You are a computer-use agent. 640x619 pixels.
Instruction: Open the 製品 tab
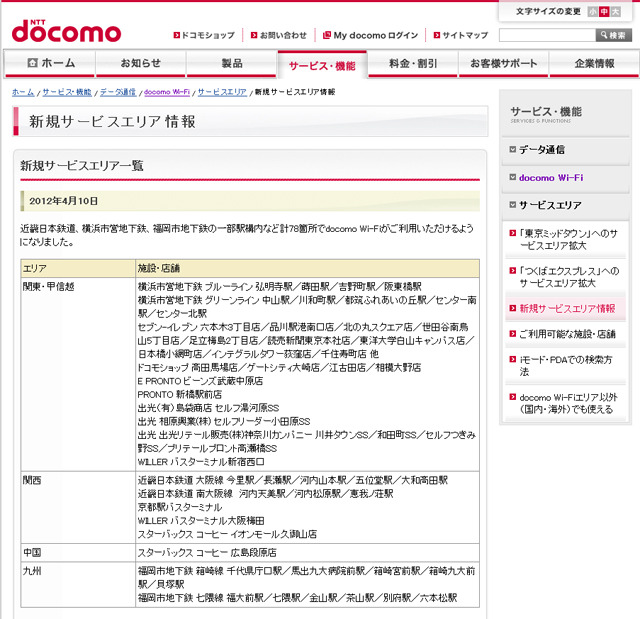(x=231, y=64)
